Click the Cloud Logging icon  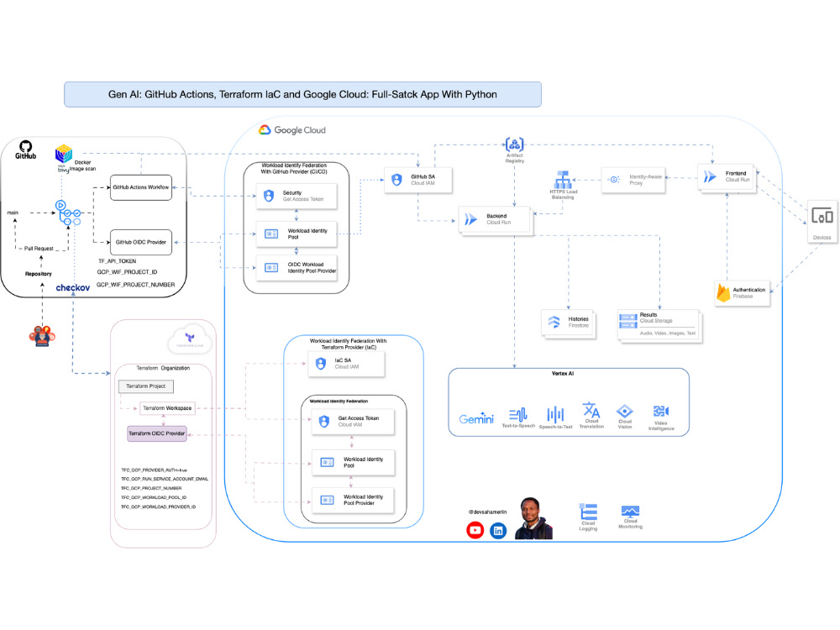tap(588, 512)
